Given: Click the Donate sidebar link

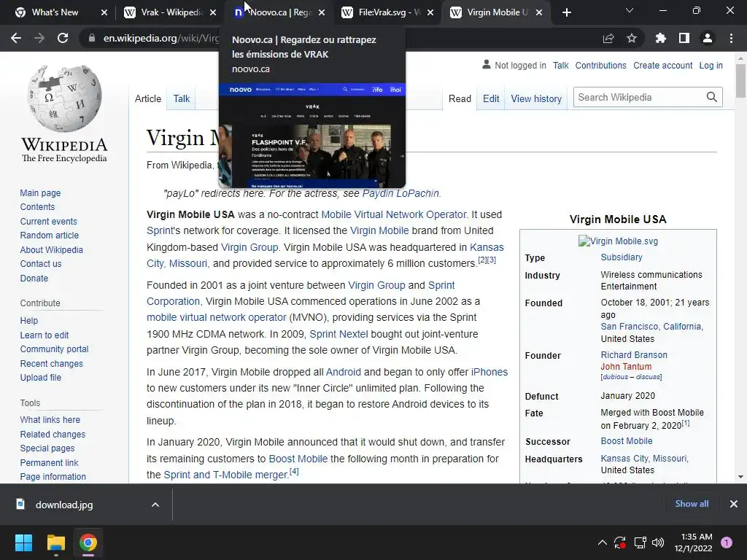Looking at the screenshot, I should (x=34, y=278).
